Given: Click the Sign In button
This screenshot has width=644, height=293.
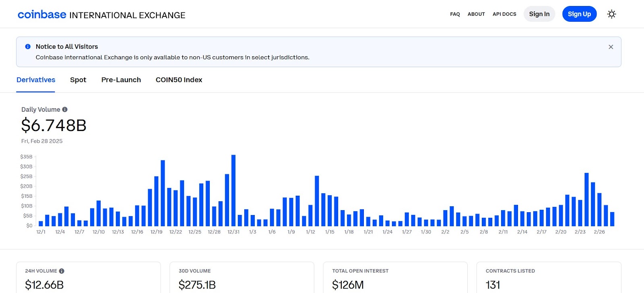Looking at the screenshot, I should point(539,14).
